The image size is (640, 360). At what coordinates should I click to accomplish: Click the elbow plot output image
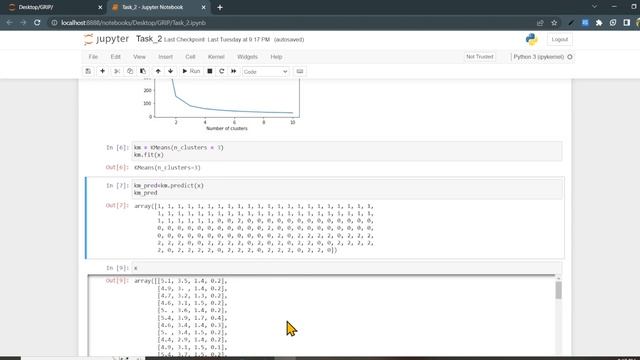coord(222,105)
